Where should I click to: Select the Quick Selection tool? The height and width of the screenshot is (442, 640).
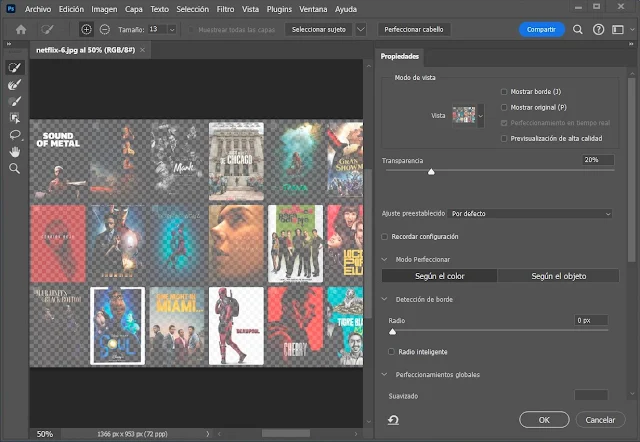click(x=15, y=68)
